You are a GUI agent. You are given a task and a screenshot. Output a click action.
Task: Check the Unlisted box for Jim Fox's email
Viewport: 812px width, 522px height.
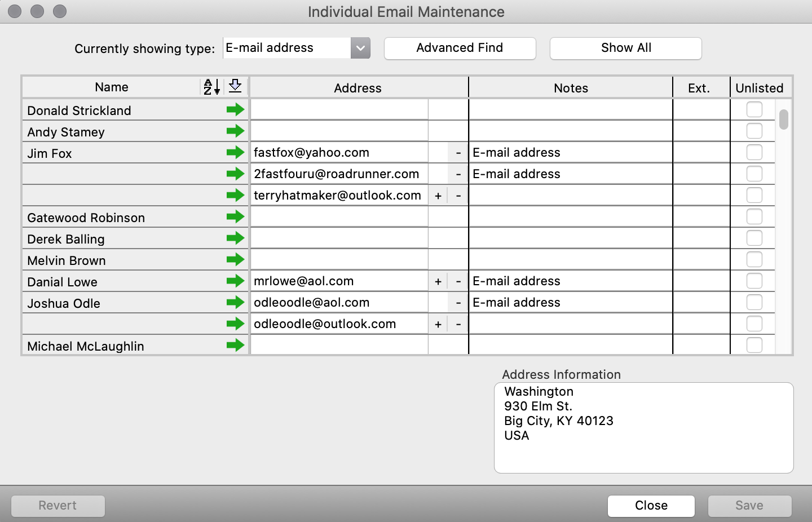pos(754,152)
